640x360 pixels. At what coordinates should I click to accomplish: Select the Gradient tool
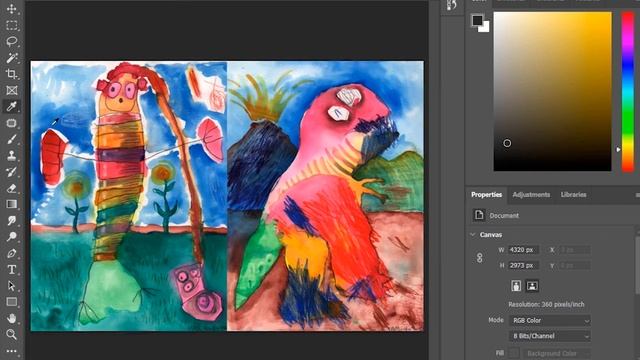pos(11,204)
